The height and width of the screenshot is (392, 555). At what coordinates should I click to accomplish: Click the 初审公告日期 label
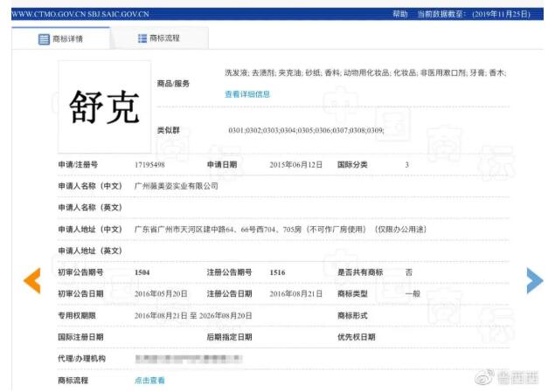pyautogui.click(x=80, y=293)
